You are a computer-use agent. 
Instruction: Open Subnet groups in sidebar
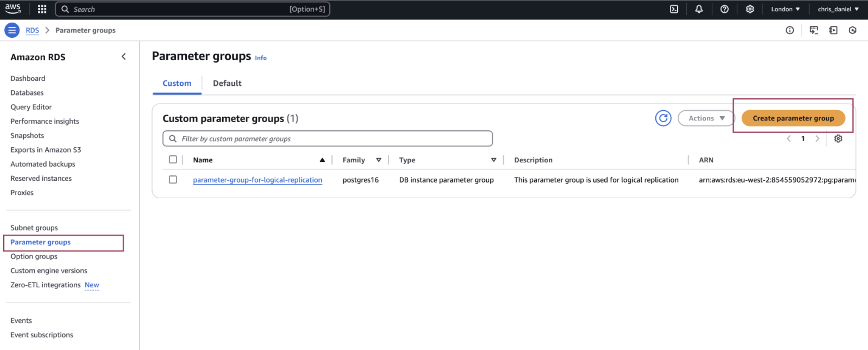point(34,228)
